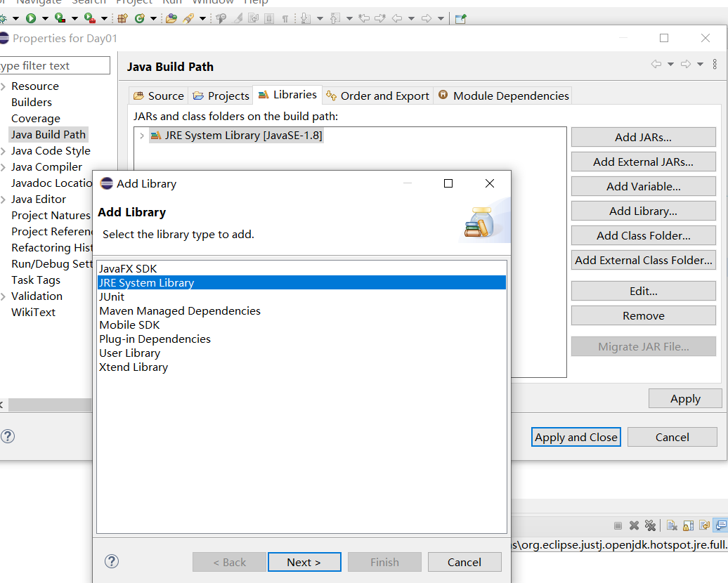Click the Remove button
Image resolution: width=728 pixels, height=583 pixels.
(x=643, y=315)
